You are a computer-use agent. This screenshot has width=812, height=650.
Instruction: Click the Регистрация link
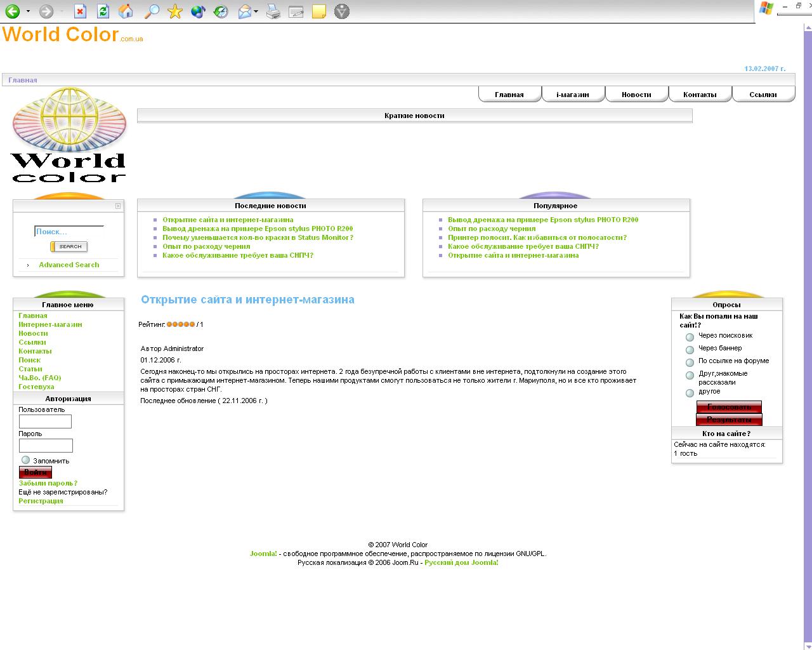41,501
